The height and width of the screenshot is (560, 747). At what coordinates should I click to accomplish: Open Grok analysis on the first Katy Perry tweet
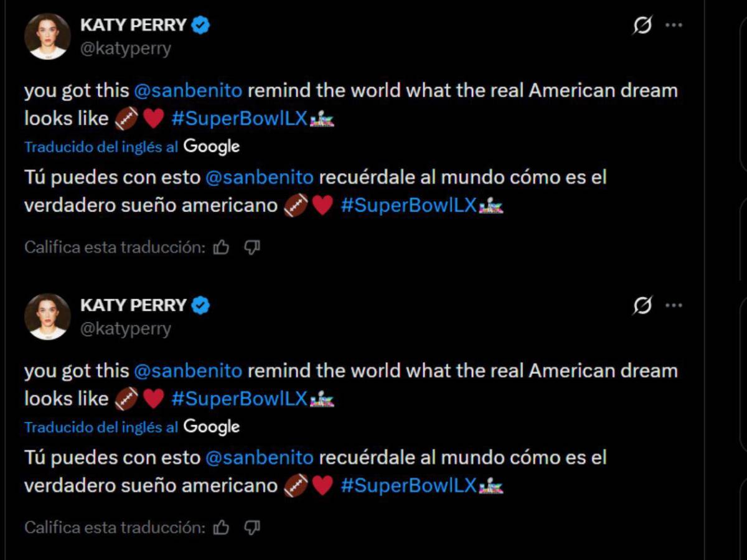click(644, 25)
